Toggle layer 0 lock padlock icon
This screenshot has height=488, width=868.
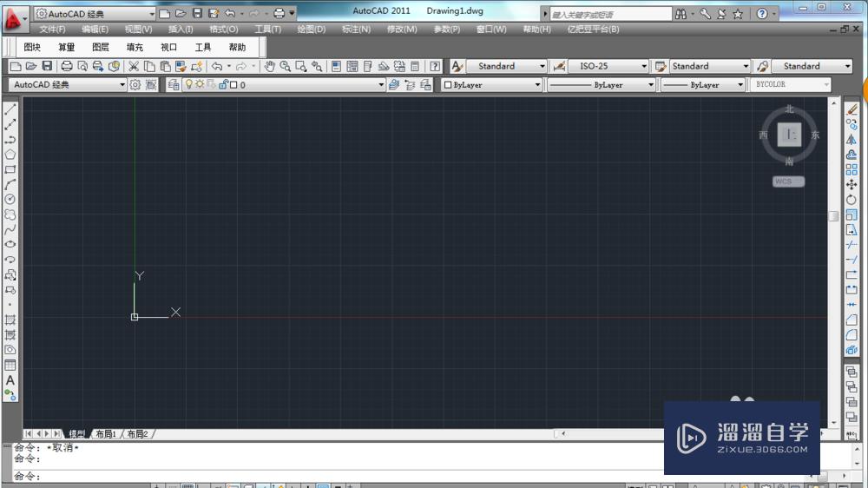click(x=223, y=84)
